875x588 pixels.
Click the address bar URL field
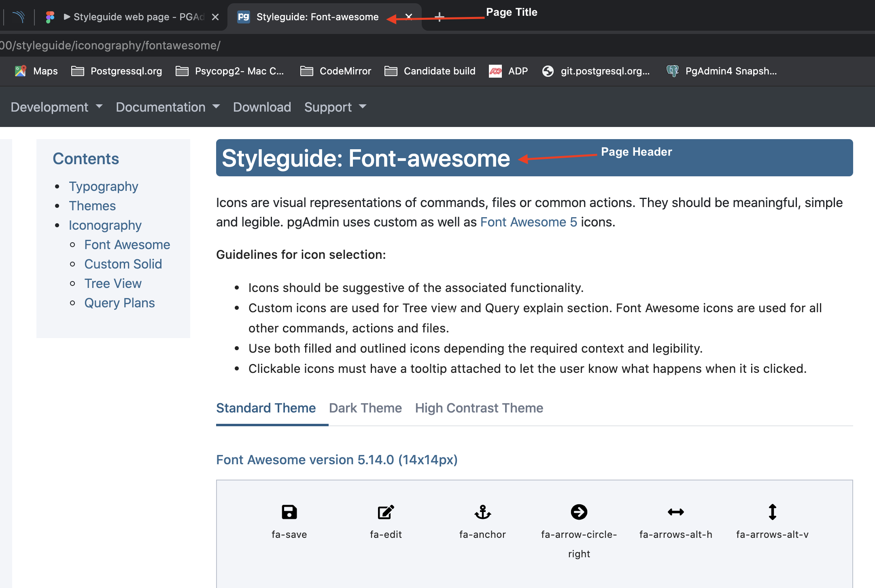437,45
